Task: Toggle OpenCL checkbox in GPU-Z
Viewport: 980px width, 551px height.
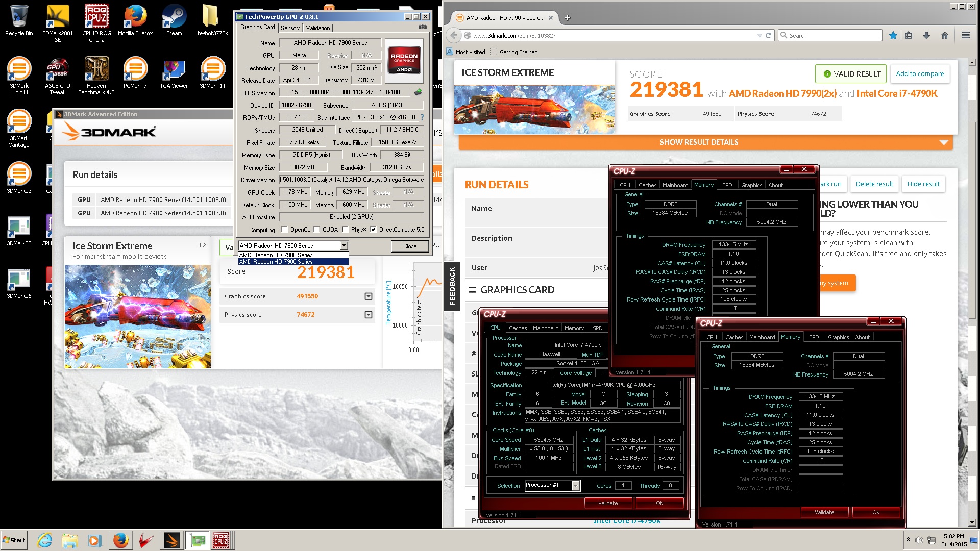Action: pyautogui.click(x=284, y=229)
